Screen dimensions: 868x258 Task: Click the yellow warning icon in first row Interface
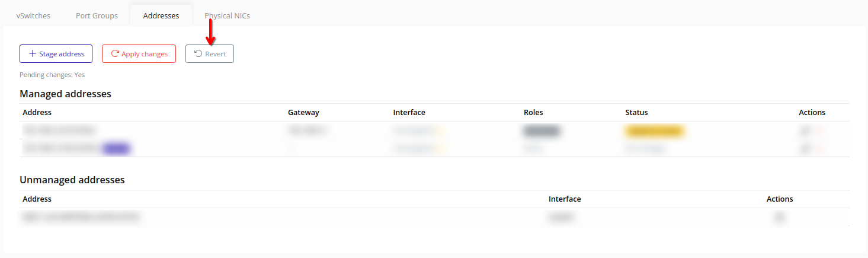(x=440, y=131)
